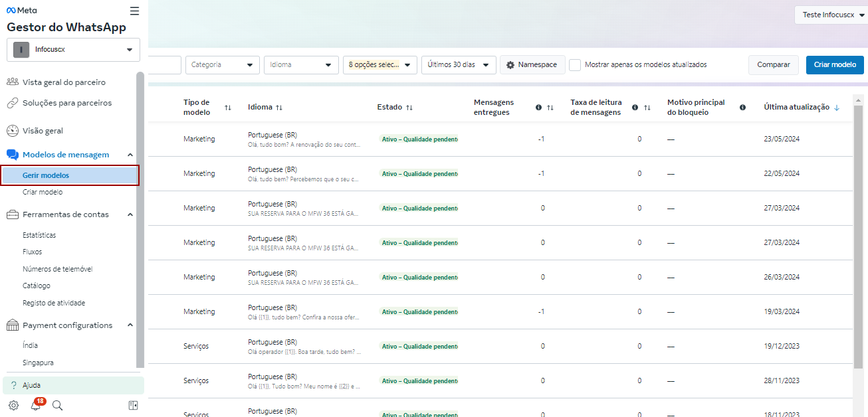Collapse the Ferramentas de contas section
Image resolution: width=868 pixels, height=417 pixels.
tap(130, 214)
